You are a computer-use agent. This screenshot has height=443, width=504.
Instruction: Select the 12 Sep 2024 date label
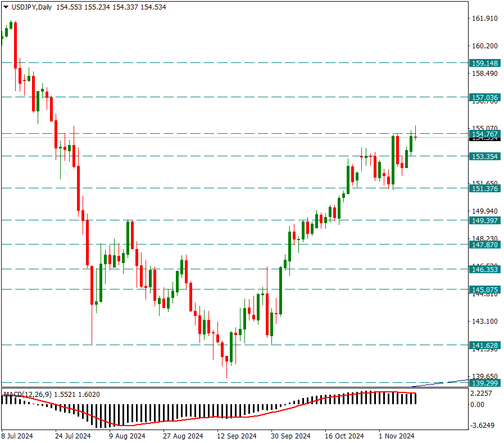pyautogui.click(x=236, y=436)
